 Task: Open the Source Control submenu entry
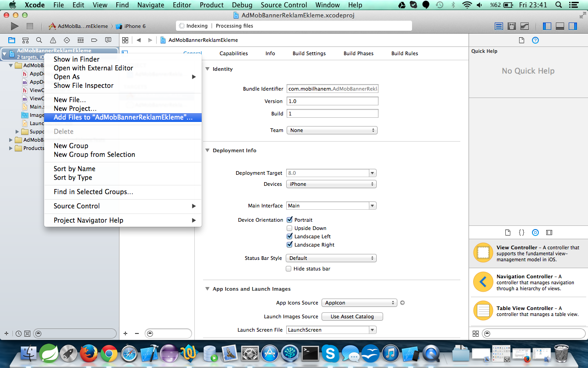coord(123,206)
